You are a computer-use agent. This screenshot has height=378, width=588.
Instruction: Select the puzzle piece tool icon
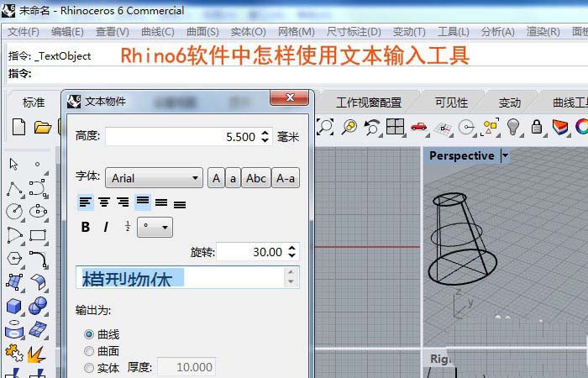tap(14, 353)
